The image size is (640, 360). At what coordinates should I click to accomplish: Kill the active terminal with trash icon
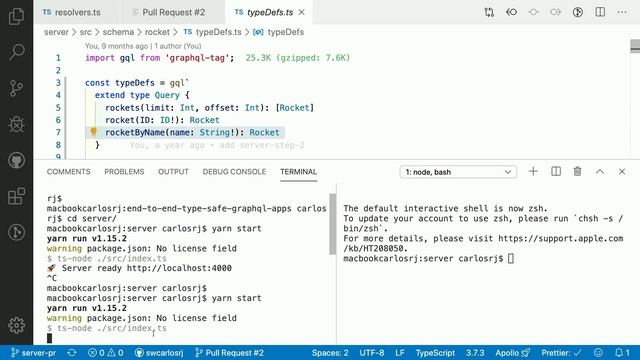point(578,171)
